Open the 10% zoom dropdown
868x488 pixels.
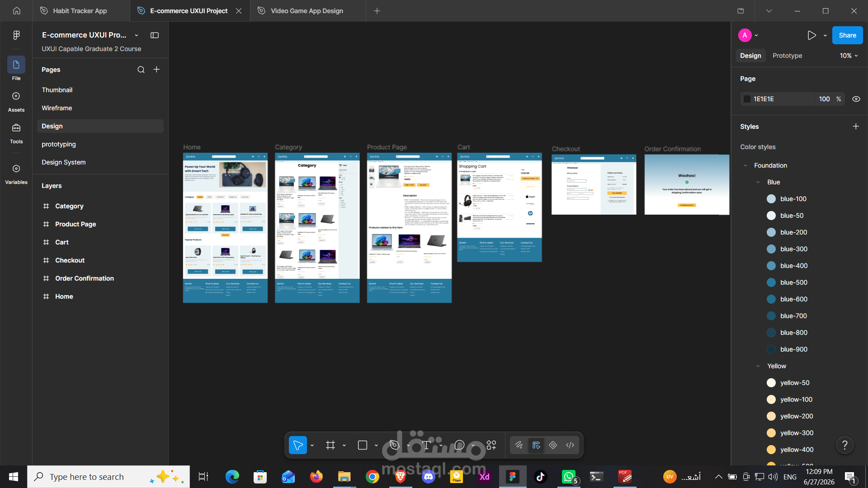tap(849, 56)
